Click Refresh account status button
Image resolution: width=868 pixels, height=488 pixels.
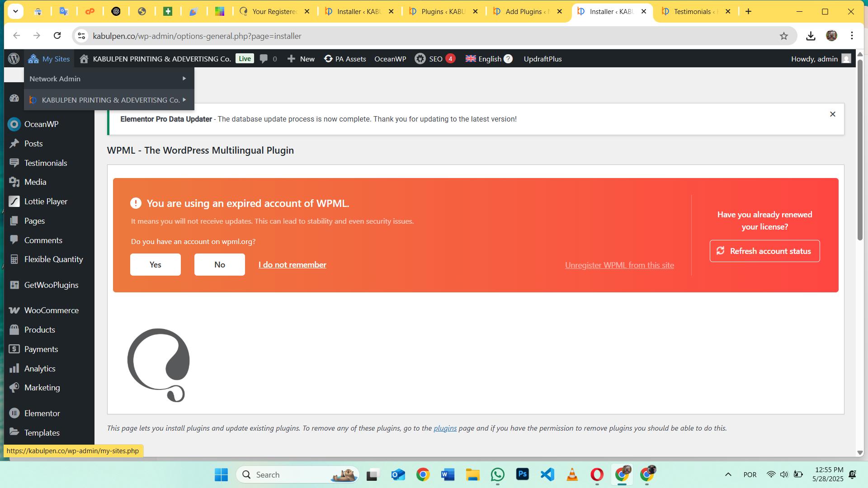[764, 251]
